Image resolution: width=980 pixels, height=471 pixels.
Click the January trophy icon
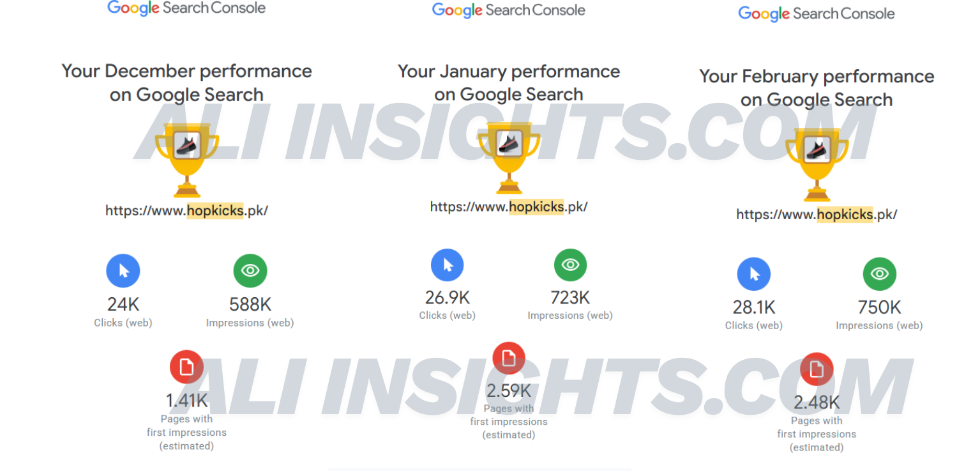509,157
